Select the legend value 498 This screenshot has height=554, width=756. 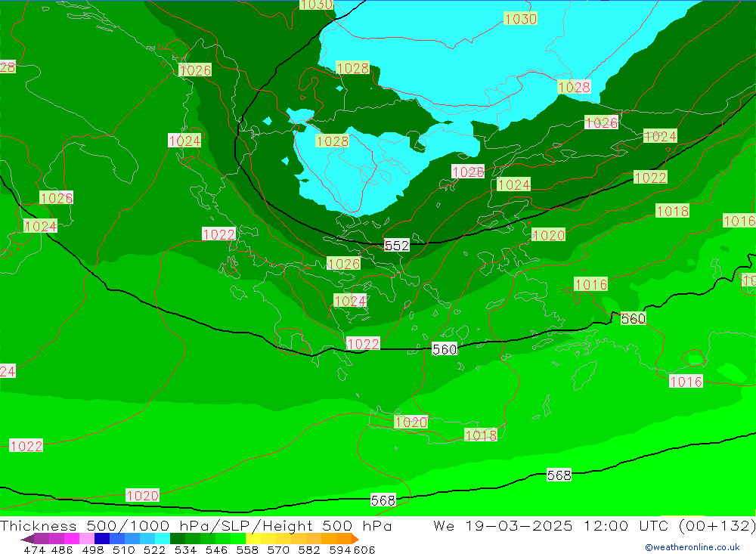92,549
